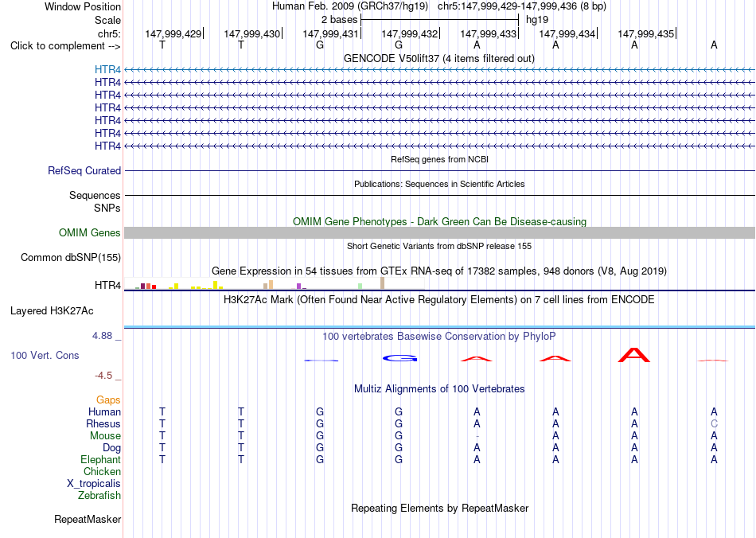Image resolution: width=756 pixels, height=538 pixels.
Task: Click the Scale label at left
Action: click(107, 20)
